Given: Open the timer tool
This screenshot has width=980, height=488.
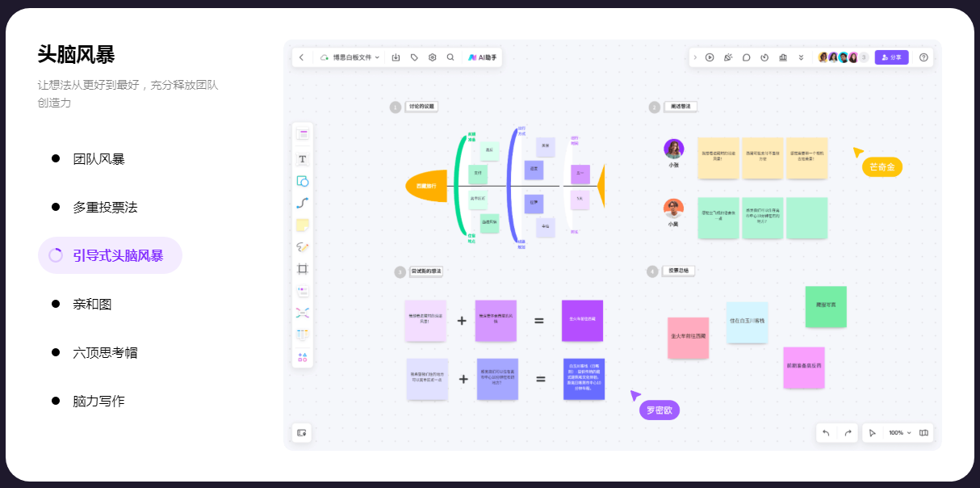Looking at the screenshot, I should tap(764, 57).
